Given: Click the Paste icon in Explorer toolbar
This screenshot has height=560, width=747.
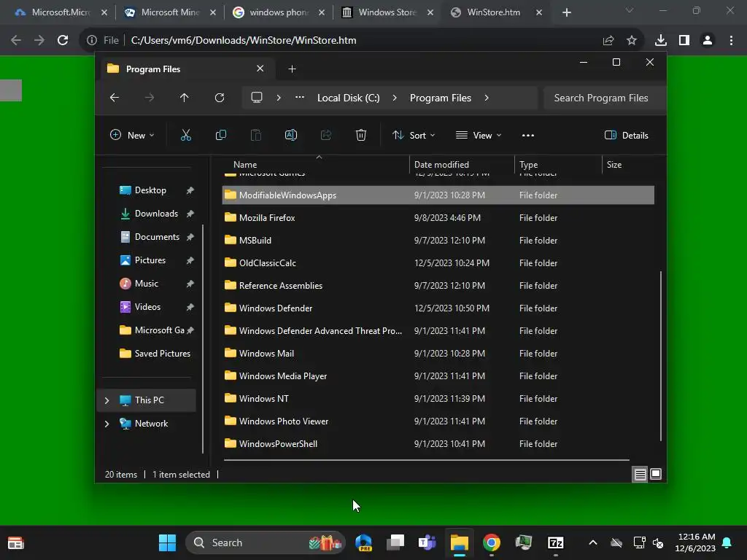Looking at the screenshot, I should [256, 135].
